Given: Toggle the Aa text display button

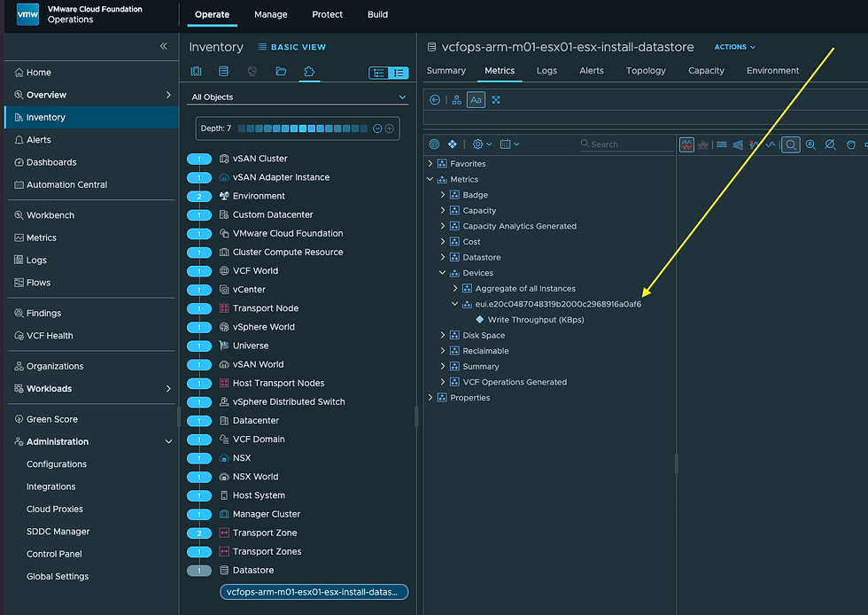Looking at the screenshot, I should tap(477, 100).
